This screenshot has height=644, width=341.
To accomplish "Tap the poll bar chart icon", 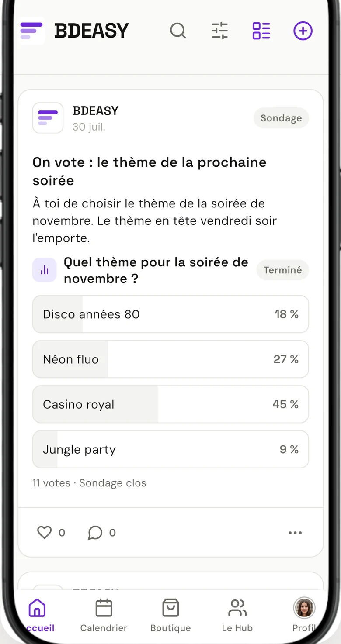I will (x=45, y=270).
